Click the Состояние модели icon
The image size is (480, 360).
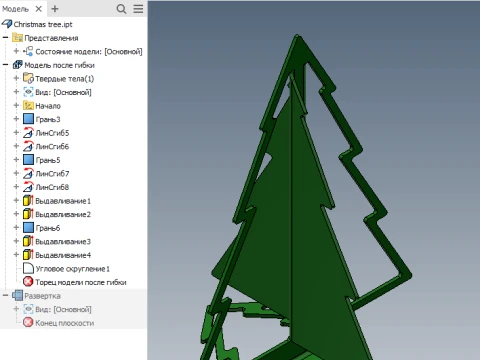coord(28,51)
